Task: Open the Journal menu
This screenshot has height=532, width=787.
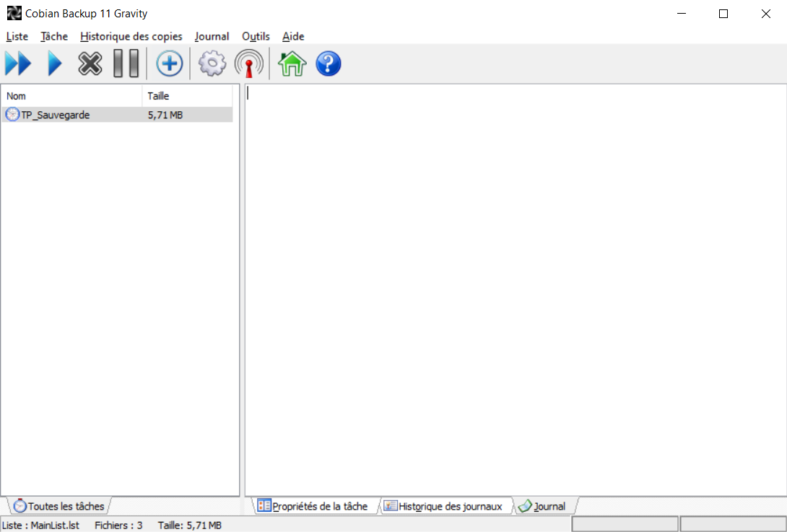Action: coord(212,37)
